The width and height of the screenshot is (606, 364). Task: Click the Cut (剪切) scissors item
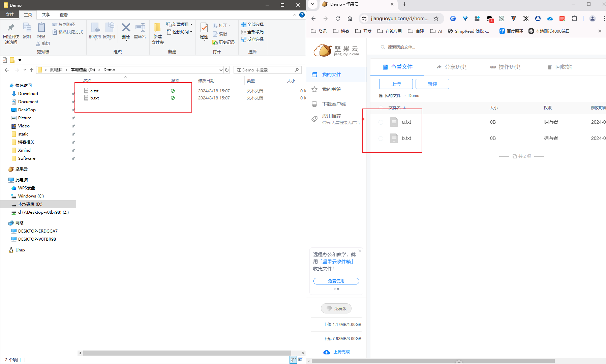[x=43, y=43]
